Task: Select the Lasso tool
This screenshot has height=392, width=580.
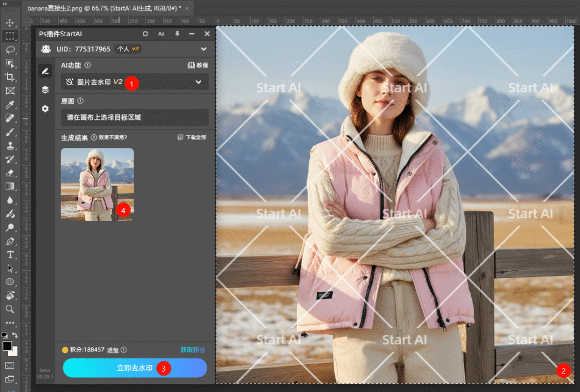Action: [10, 50]
